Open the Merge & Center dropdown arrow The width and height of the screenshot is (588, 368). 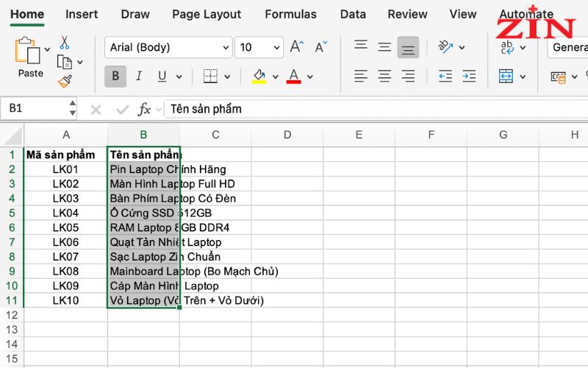coord(523,77)
